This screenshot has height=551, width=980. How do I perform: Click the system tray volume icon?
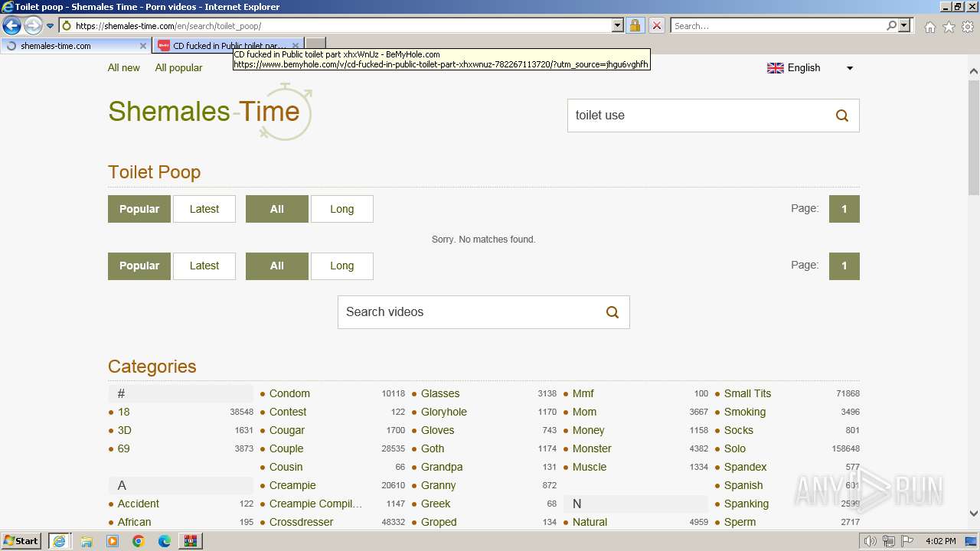[x=871, y=541]
